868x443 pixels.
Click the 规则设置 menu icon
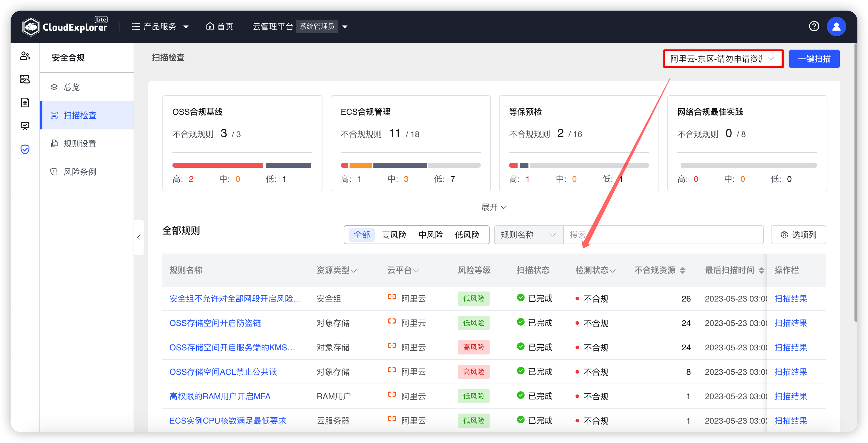pyautogui.click(x=54, y=144)
